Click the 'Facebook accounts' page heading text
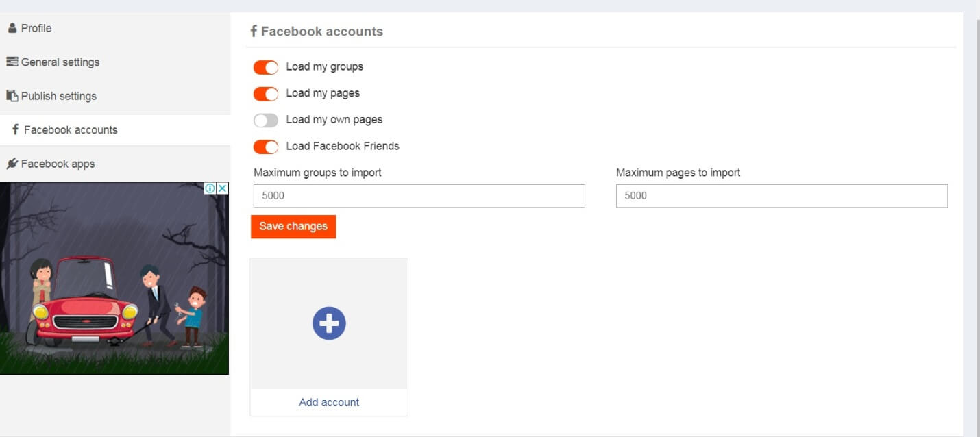980x437 pixels. [322, 31]
